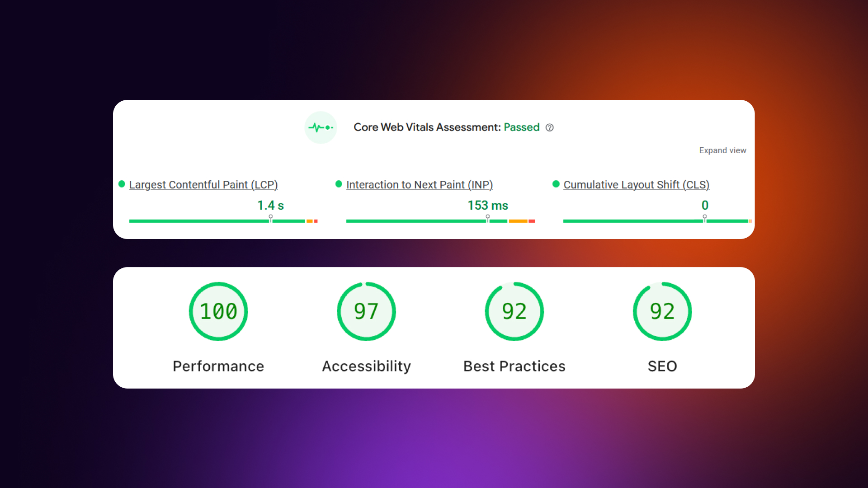Click the green dot beside CLS metric
This screenshot has width=868, height=488.
tap(556, 183)
